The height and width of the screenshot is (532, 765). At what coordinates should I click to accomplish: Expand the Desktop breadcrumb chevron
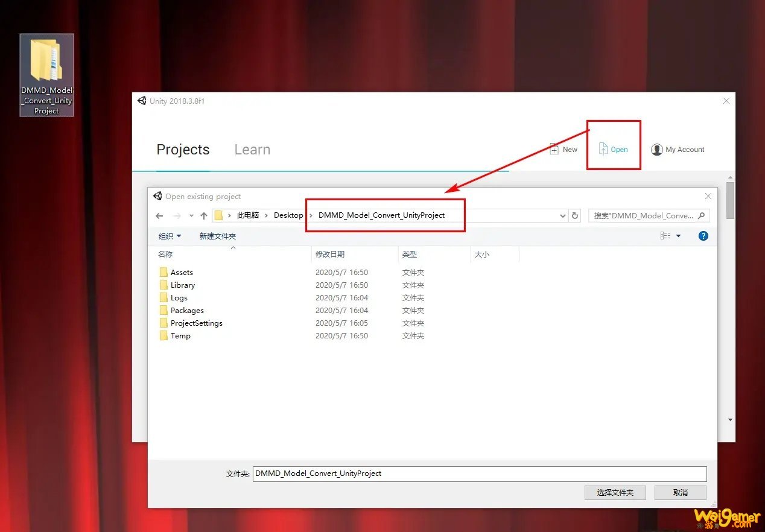[311, 215]
